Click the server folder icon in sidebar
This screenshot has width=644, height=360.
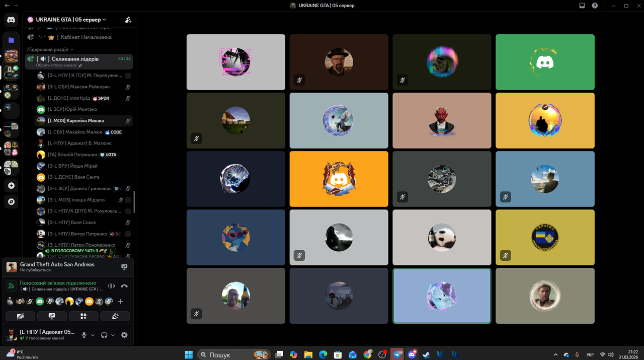click(x=11, y=40)
